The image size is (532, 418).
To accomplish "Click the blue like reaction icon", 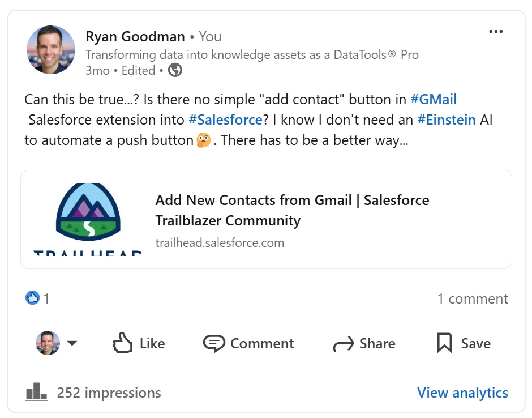I will [33, 298].
